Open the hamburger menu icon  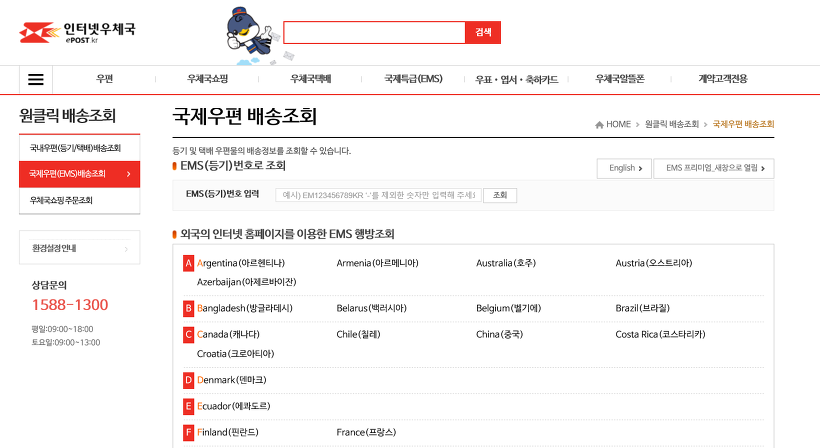pos(36,79)
